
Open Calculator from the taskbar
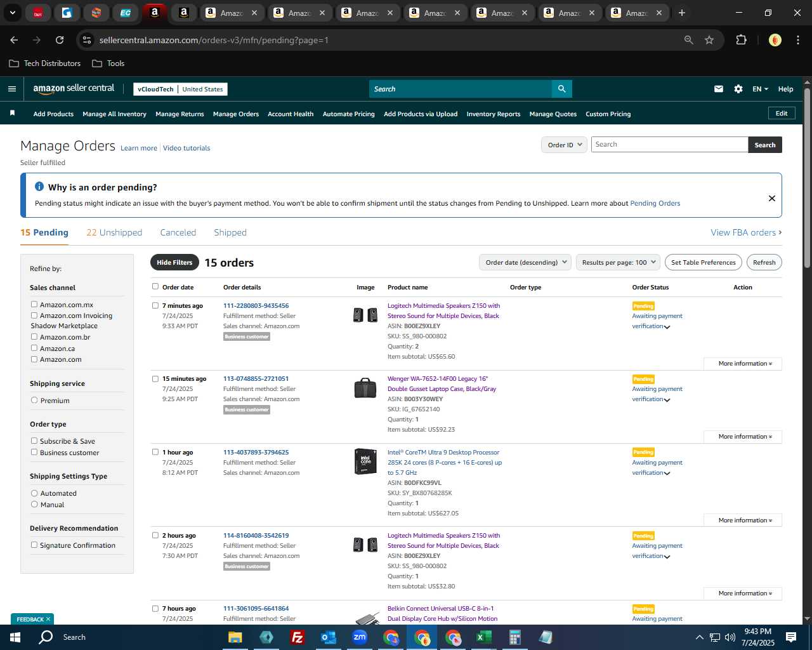(514, 637)
